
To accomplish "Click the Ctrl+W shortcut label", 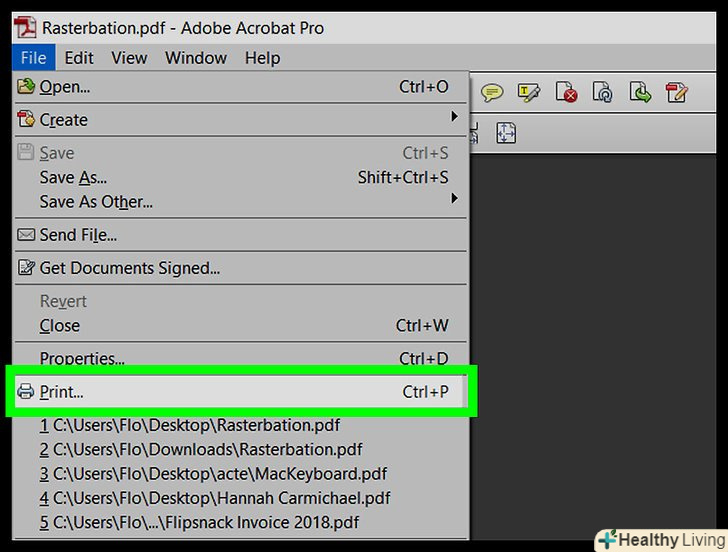I will tap(422, 325).
